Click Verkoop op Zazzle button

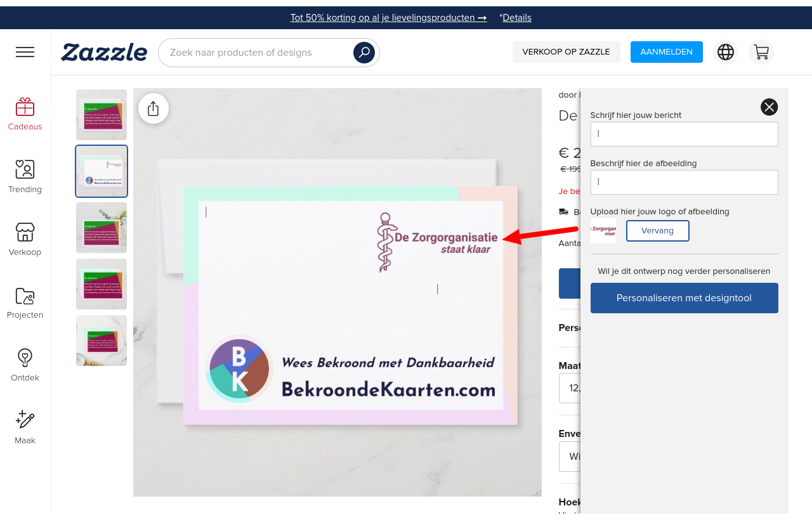(x=566, y=52)
